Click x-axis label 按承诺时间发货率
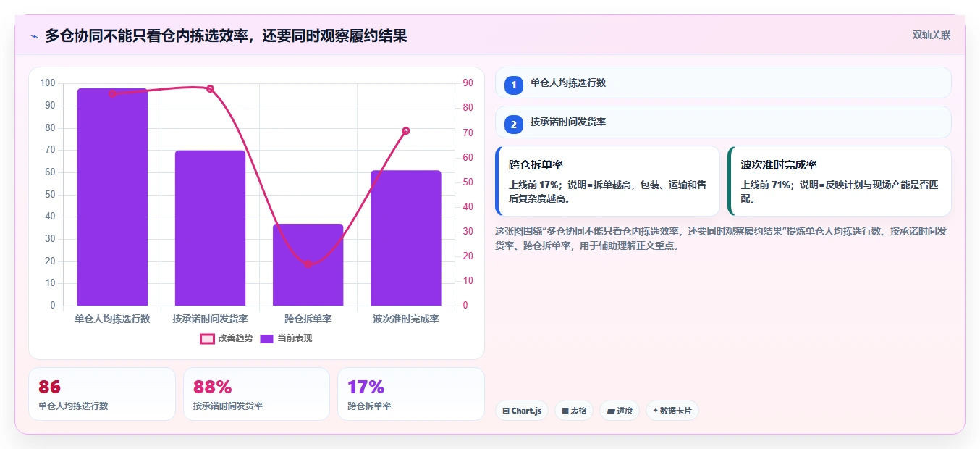The image size is (980, 449). (x=210, y=319)
